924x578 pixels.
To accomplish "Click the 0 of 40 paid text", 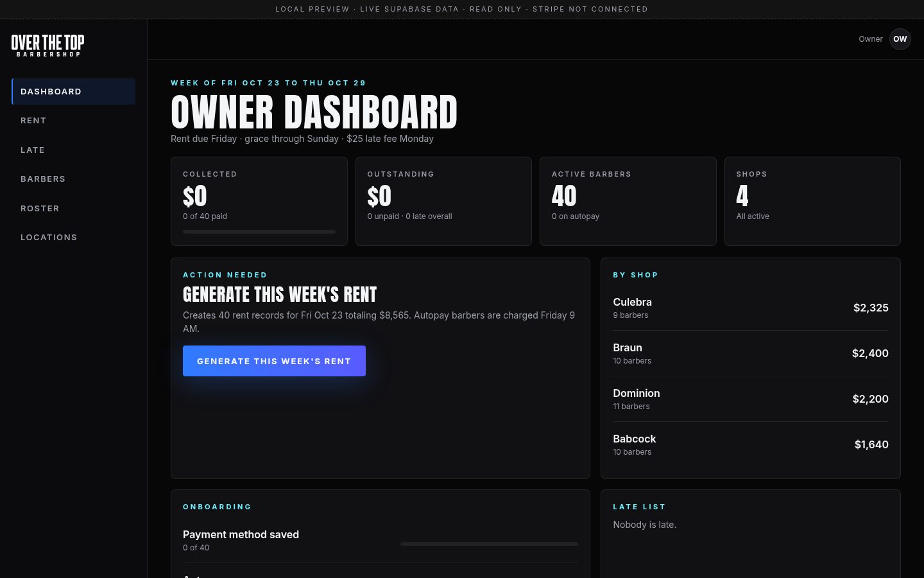I will coord(205,216).
